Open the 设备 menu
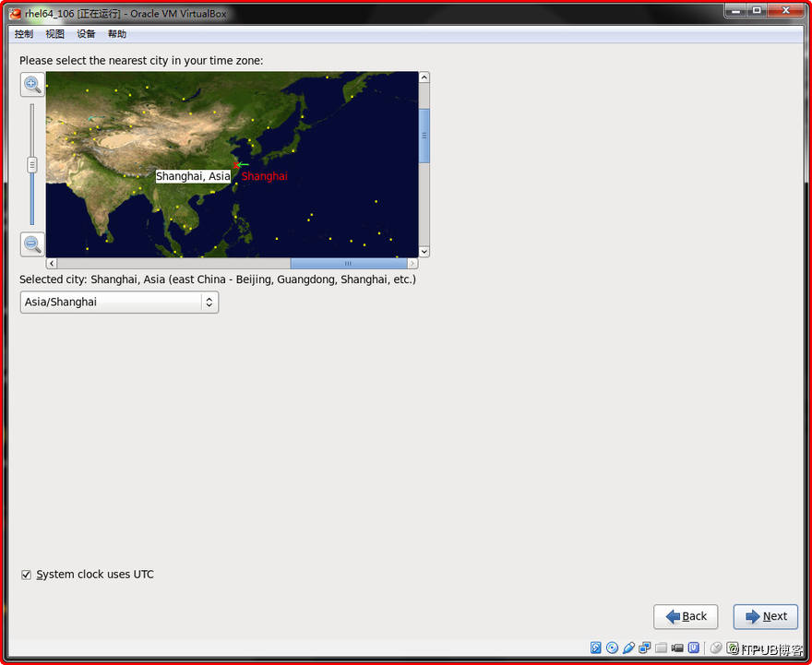Image resolution: width=812 pixels, height=665 pixels. (85, 33)
